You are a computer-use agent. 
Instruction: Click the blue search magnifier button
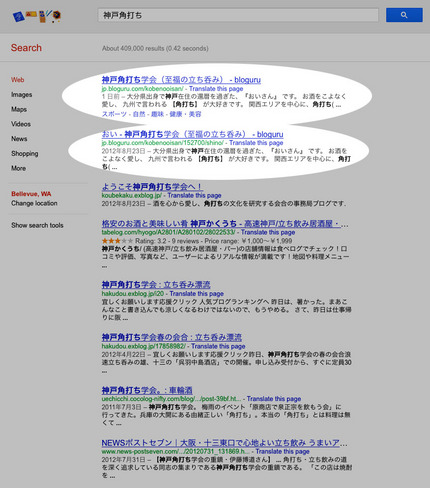(x=404, y=15)
